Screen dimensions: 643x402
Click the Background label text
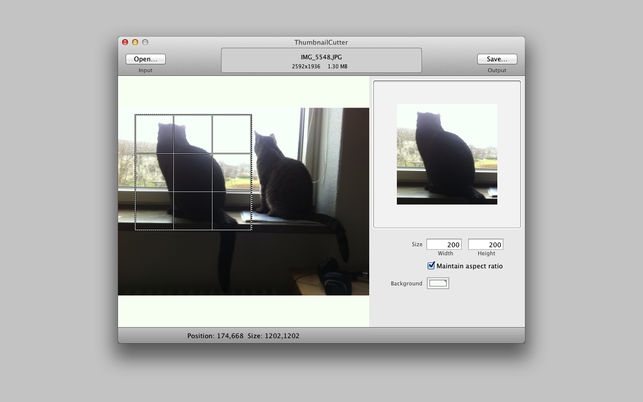406,283
